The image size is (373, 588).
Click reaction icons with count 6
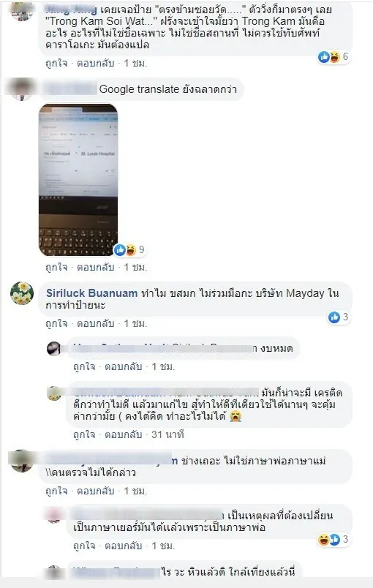click(x=334, y=57)
